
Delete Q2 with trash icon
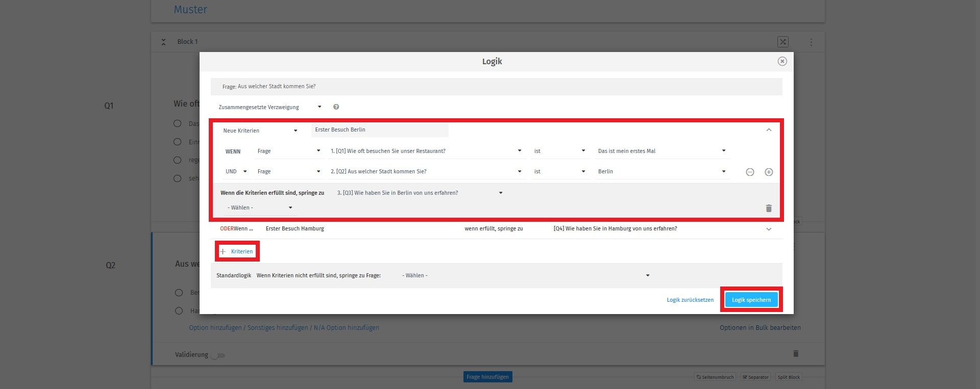795,353
